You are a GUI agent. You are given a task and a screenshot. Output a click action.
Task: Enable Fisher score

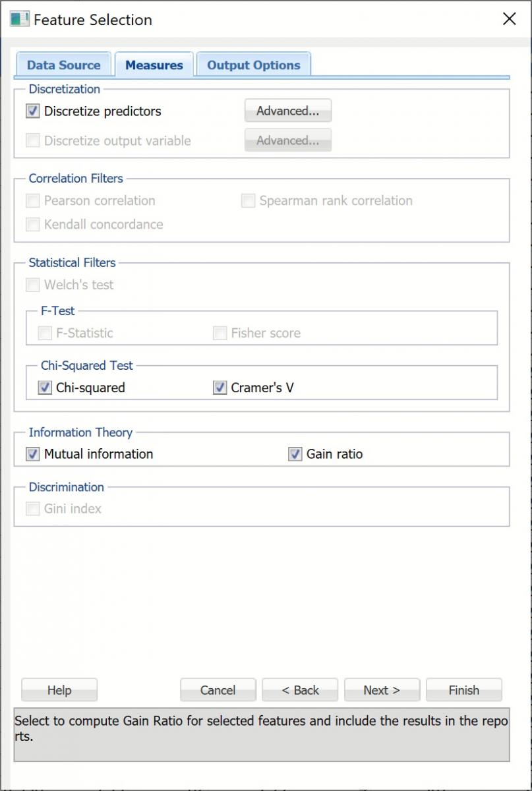(x=220, y=333)
